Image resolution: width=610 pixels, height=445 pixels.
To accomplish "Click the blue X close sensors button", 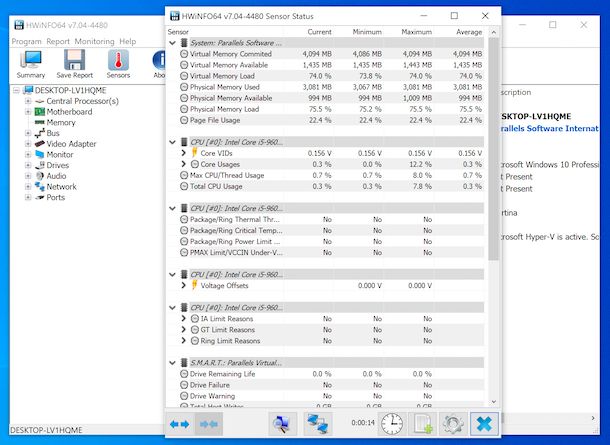I will (484, 424).
